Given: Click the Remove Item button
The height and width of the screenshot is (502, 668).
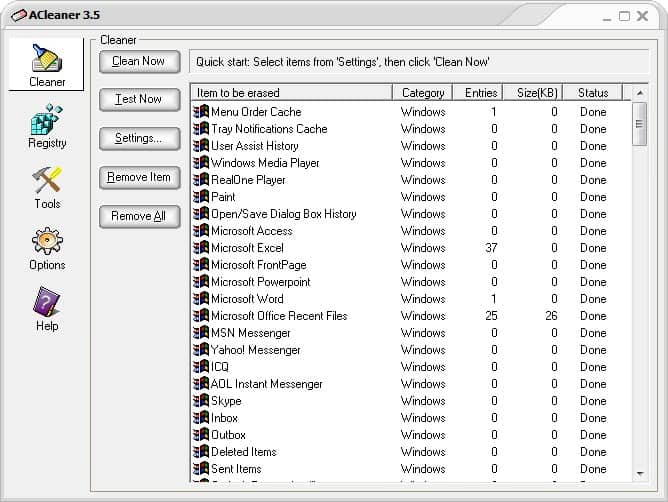Looking at the screenshot, I should pos(139,177).
